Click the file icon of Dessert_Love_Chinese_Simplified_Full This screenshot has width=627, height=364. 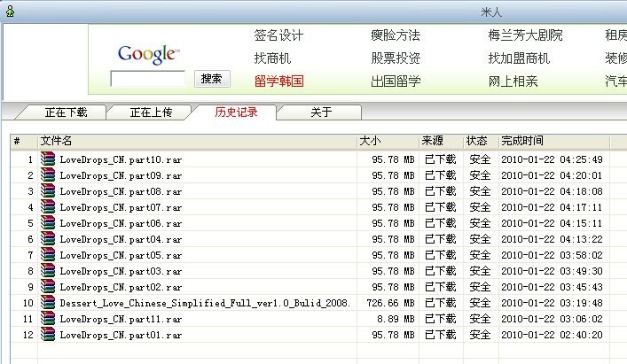[x=48, y=303]
